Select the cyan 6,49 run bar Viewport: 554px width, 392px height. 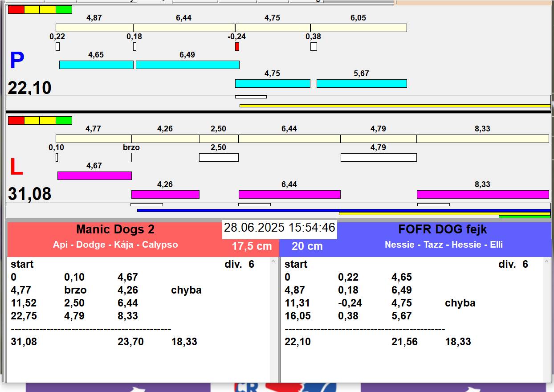187,65
